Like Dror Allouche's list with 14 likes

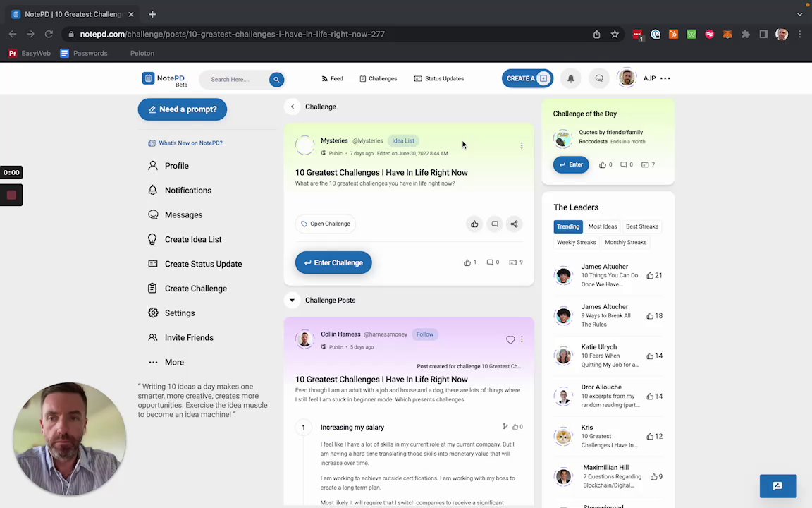click(649, 397)
